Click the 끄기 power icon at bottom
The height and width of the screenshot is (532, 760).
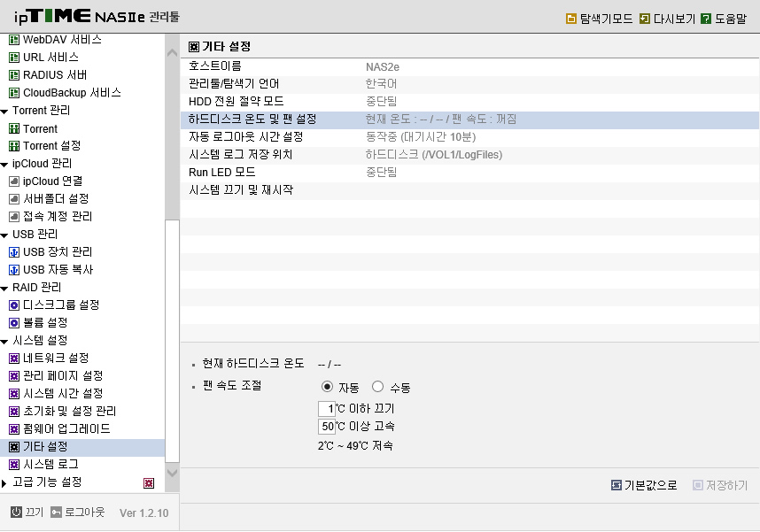click(x=17, y=512)
